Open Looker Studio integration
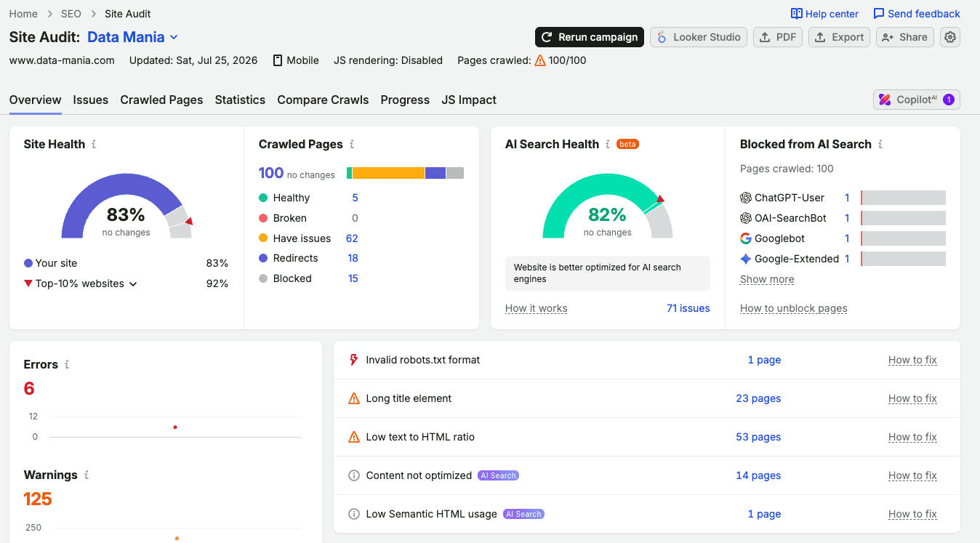Image resolution: width=980 pixels, height=543 pixels. (699, 37)
